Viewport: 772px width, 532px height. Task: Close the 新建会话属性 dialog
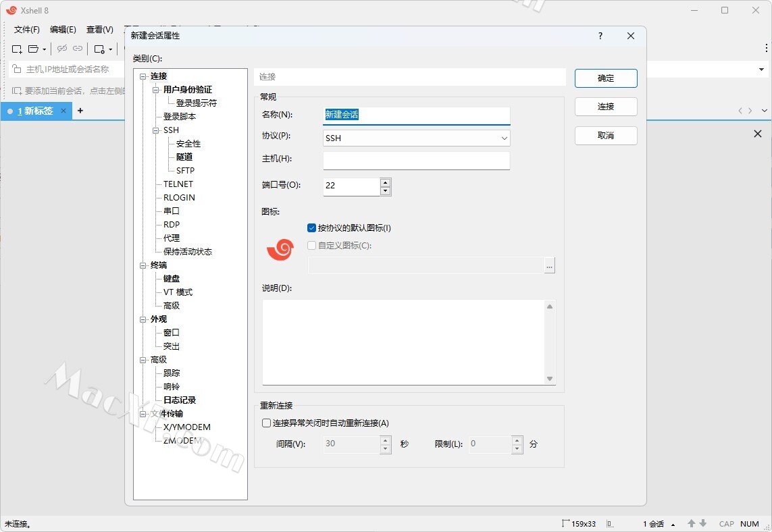point(631,36)
